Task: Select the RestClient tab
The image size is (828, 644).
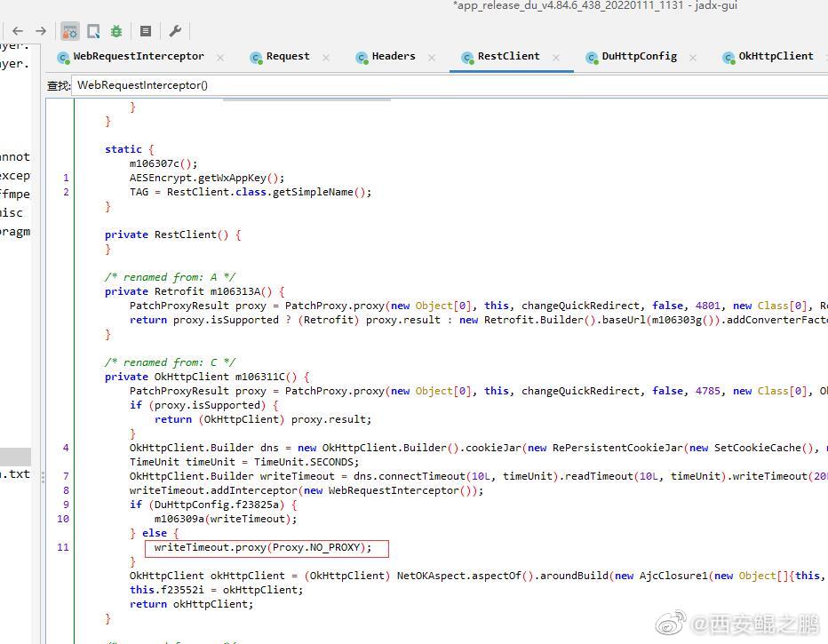Action: (x=508, y=56)
